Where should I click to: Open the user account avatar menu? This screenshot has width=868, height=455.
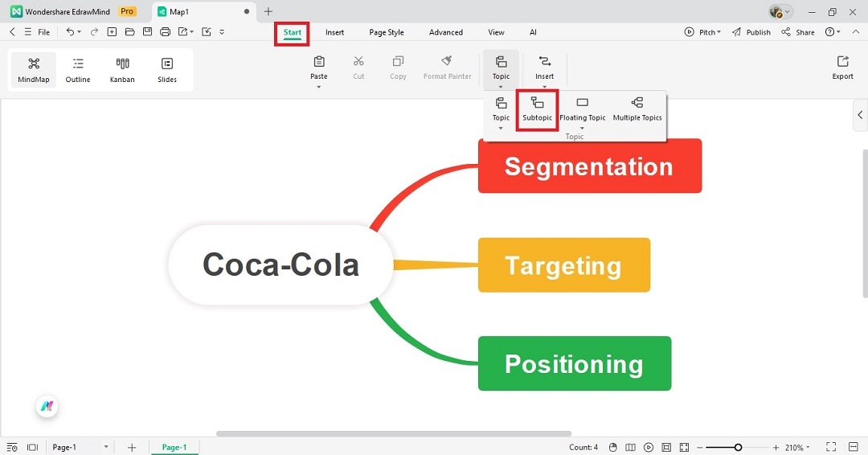pos(780,11)
